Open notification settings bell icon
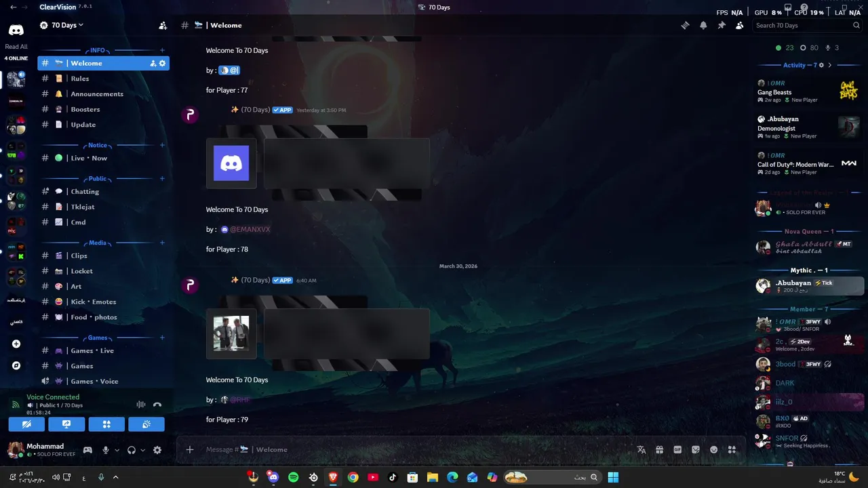The height and width of the screenshot is (488, 868). coord(703,25)
